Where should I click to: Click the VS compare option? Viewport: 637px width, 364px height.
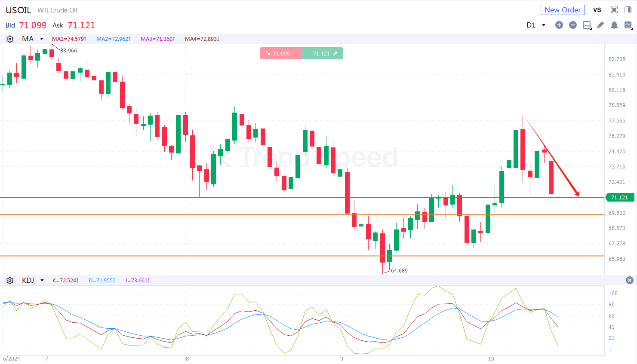[x=597, y=10]
